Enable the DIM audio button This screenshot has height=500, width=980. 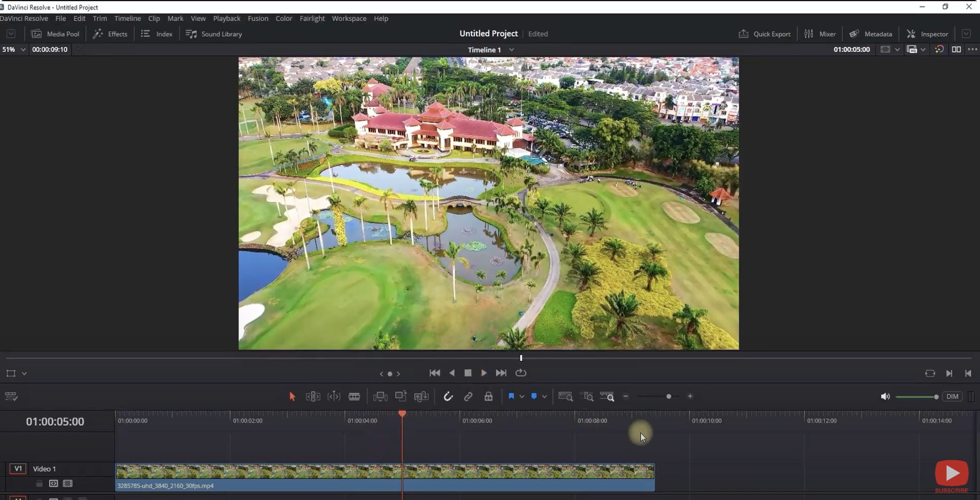click(952, 396)
